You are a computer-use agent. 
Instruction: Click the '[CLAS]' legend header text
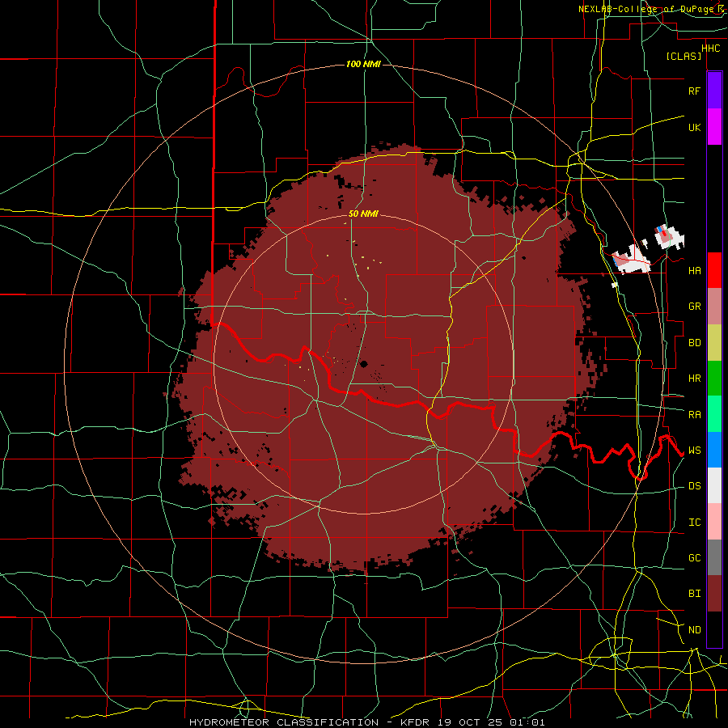(684, 57)
